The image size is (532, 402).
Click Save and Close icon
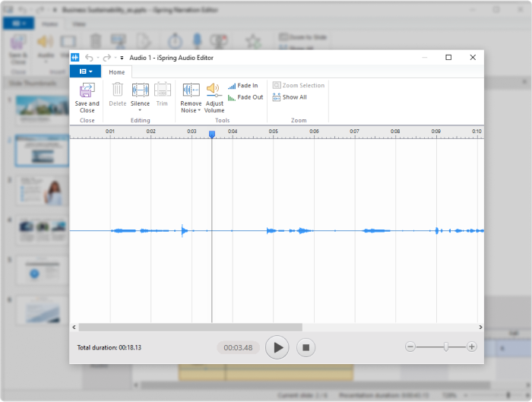[x=87, y=90]
